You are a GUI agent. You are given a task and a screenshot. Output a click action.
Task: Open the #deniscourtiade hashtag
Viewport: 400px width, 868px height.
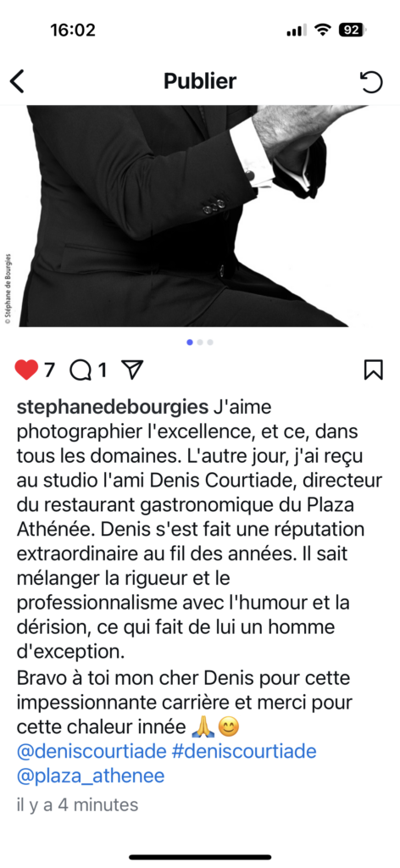point(244,751)
